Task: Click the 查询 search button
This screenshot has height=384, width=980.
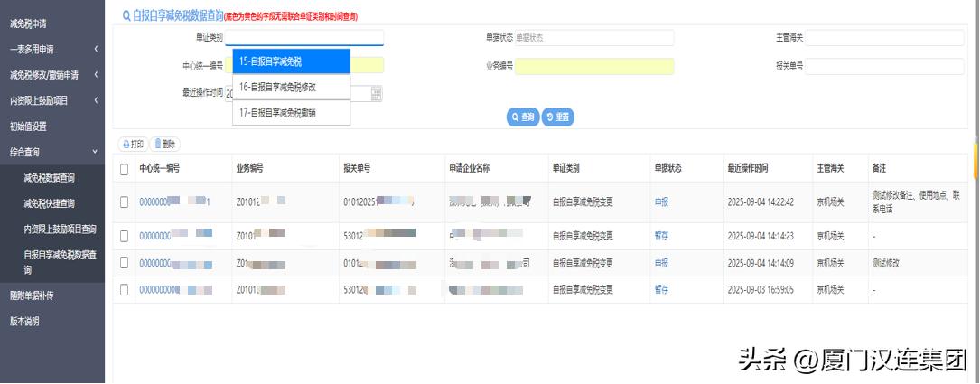Action: pos(522,117)
